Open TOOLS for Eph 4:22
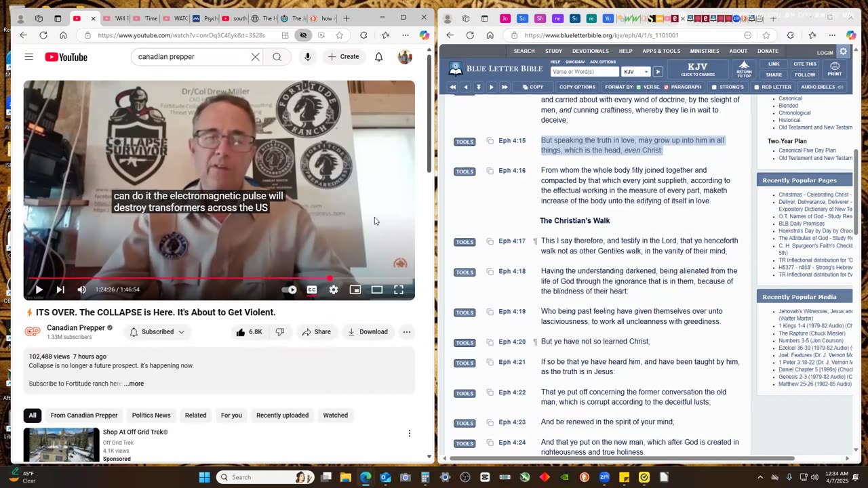Viewport: 868px width, 488px height. click(x=465, y=393)
